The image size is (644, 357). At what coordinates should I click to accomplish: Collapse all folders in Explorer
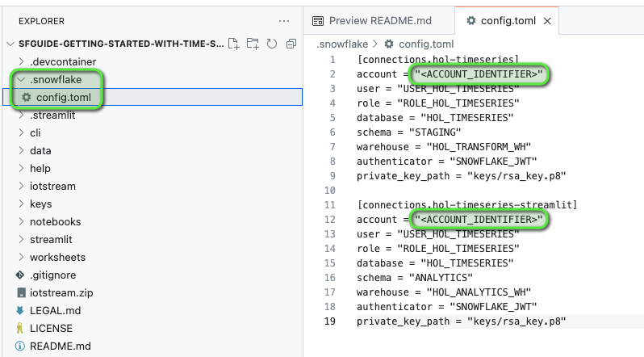pyautogui.click(x=291, y=44)
